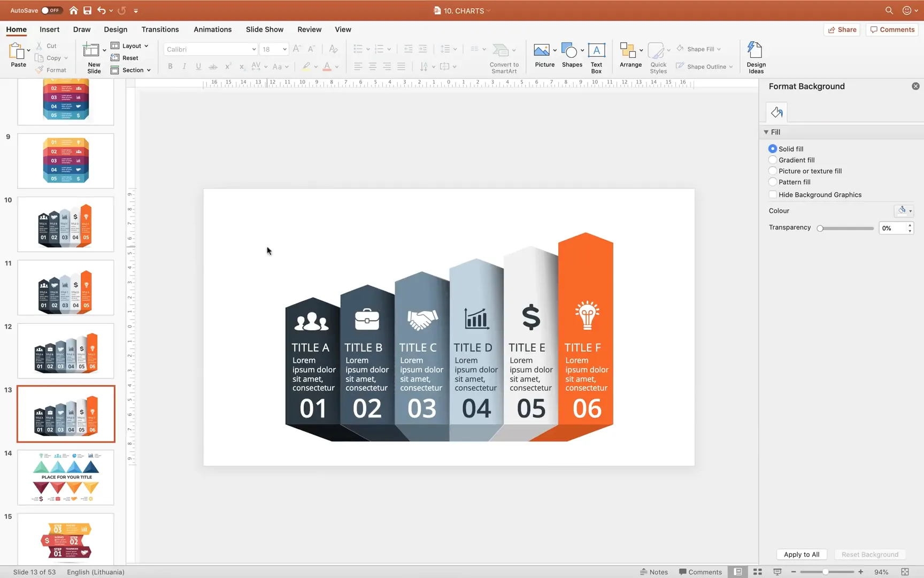Collapse the Fill section in Format Background

(x=766, y=132)
